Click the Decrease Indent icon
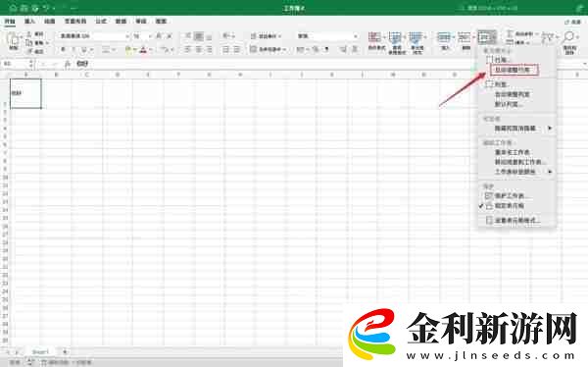 [x=225, y=49]
